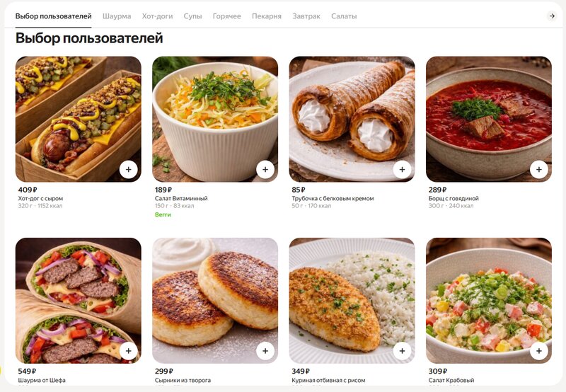Open the Хот-доги category tab
Image resolution: width=566 pixels, height=392 pixels.
click(157, 16)
